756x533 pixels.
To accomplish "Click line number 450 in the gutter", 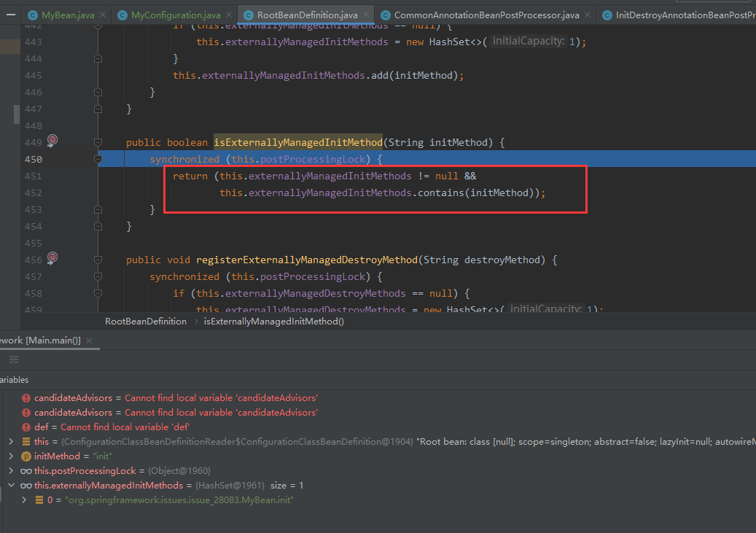I will pos(34,159).
